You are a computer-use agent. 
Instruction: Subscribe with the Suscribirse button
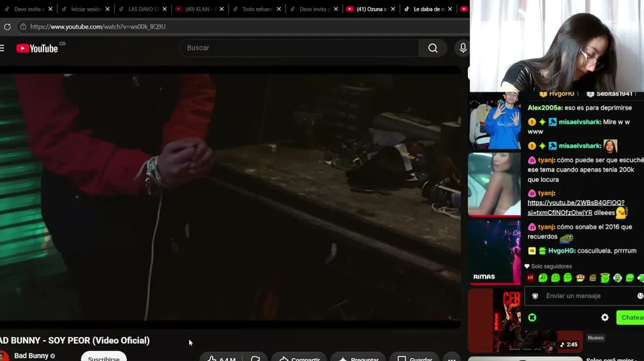coord(104,356)
